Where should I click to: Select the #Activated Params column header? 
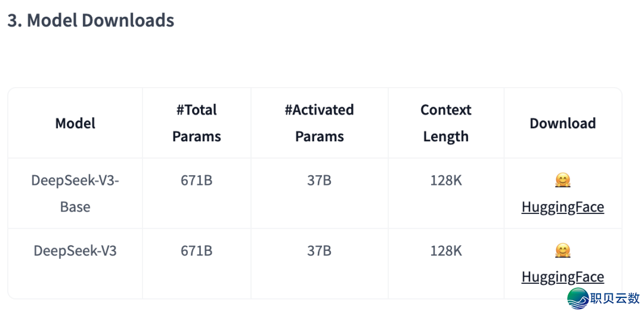coord(320,123)
